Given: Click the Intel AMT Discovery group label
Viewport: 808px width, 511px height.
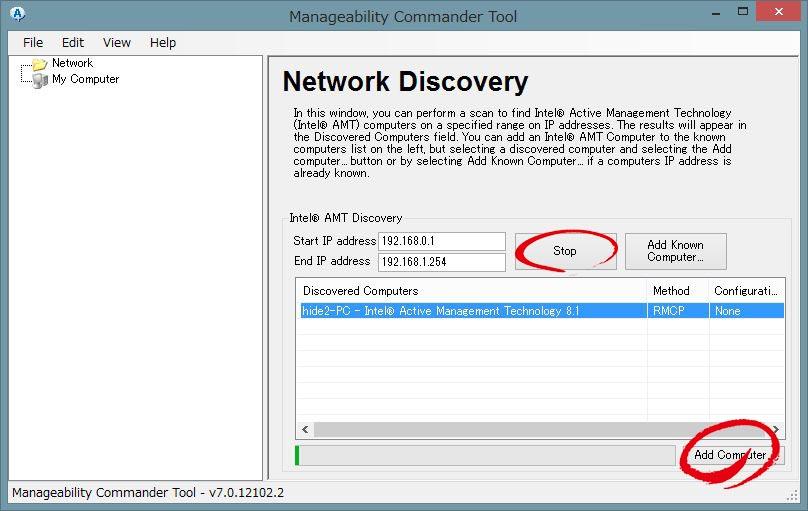Looking at the screenshot, I should point(346,218).
